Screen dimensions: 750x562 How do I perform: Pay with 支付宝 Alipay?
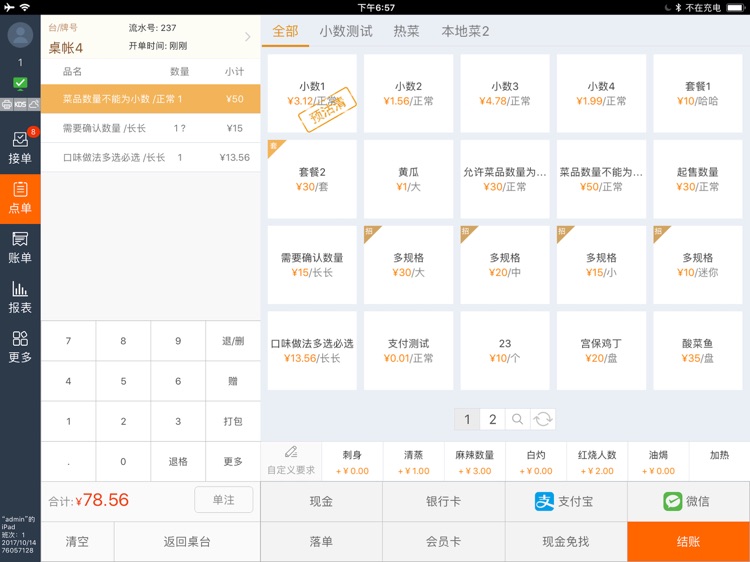(x=566, y=501)
